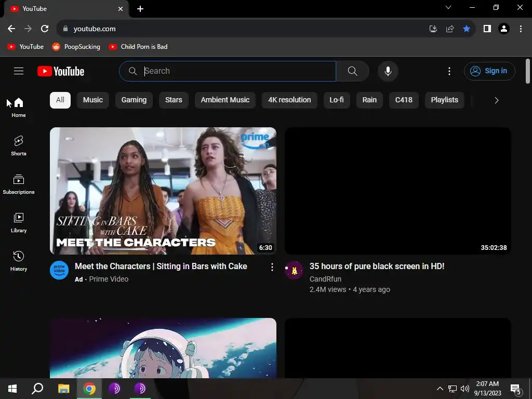Open the CandRfun channel link
Image resolution: width=532 pixels, height=399 pixels.
[x=325, y=279]
